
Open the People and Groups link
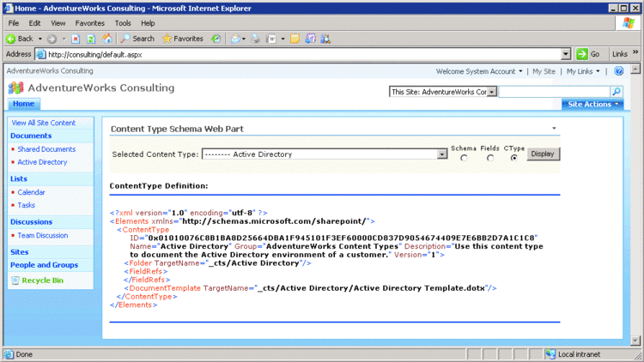point(44,265)
